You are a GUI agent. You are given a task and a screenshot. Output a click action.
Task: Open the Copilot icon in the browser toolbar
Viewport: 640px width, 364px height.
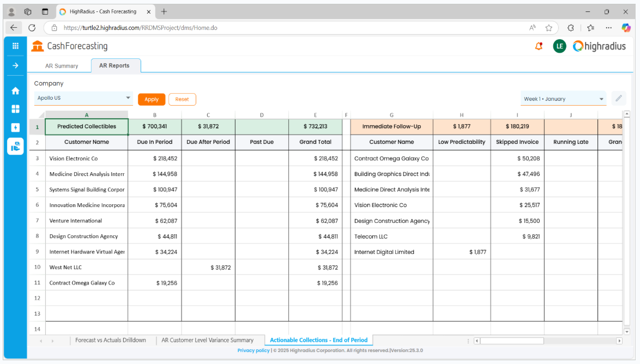(626, 28)
